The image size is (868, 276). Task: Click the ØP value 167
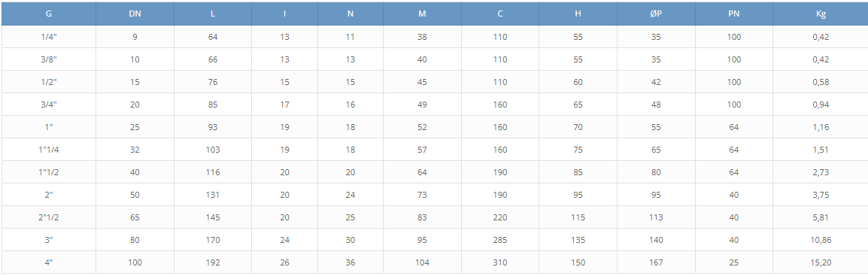[656, 262]
